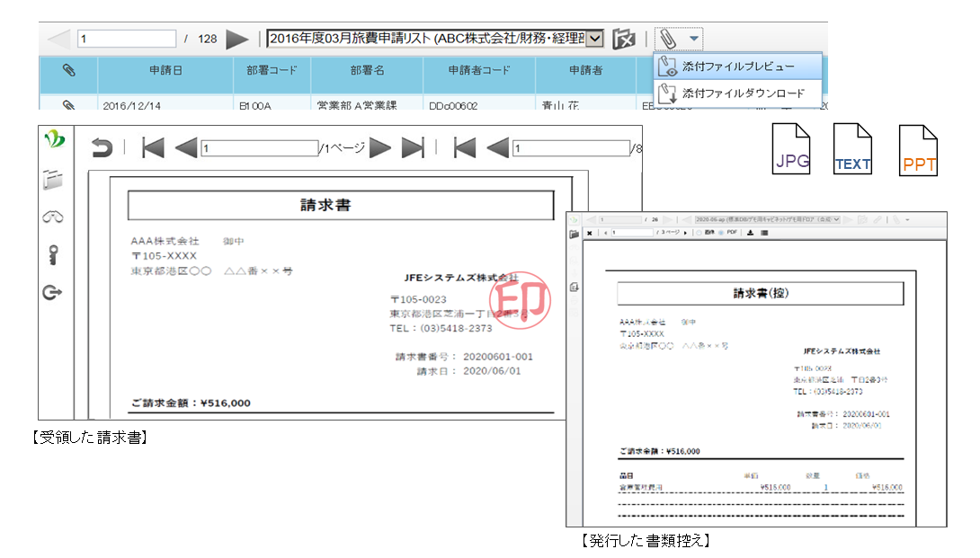Screen dimensions: 980x558
Task: Select 添付ファイルダウンロード menu item
Action: coord(738,93)
